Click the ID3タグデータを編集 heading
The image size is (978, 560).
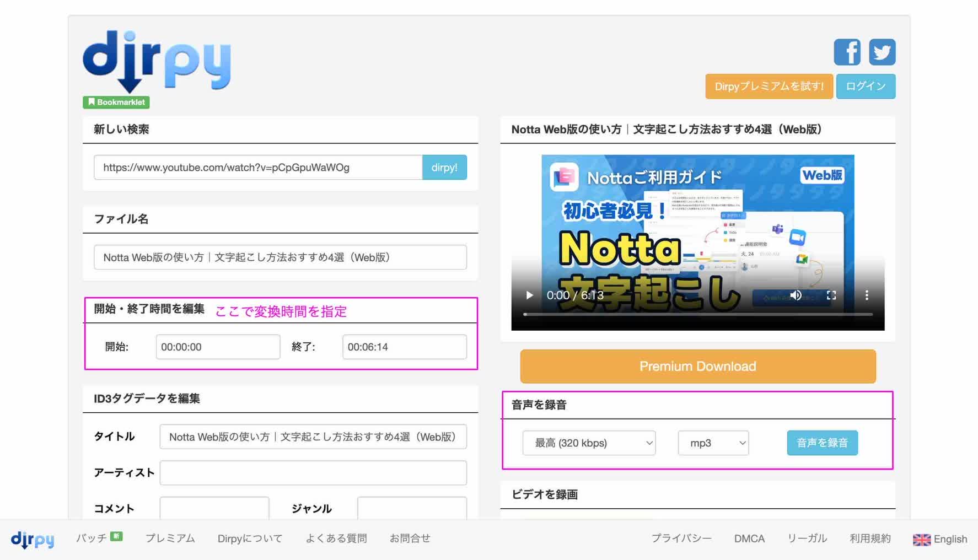click(147, 399)
